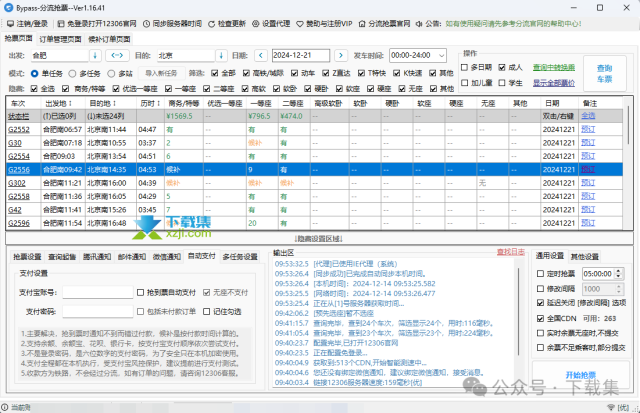Switch to 其他设置 tab

tap(584, 256)
